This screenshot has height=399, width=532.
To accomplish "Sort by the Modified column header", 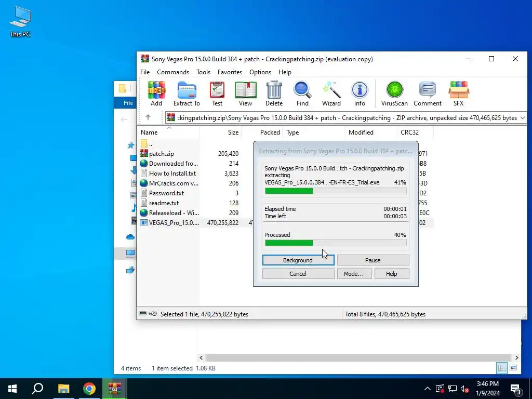I will pos(371,132).
